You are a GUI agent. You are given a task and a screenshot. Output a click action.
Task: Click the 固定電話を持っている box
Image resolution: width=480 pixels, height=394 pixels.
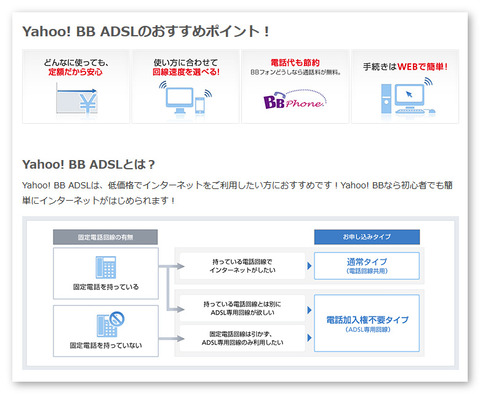(106, 273)
